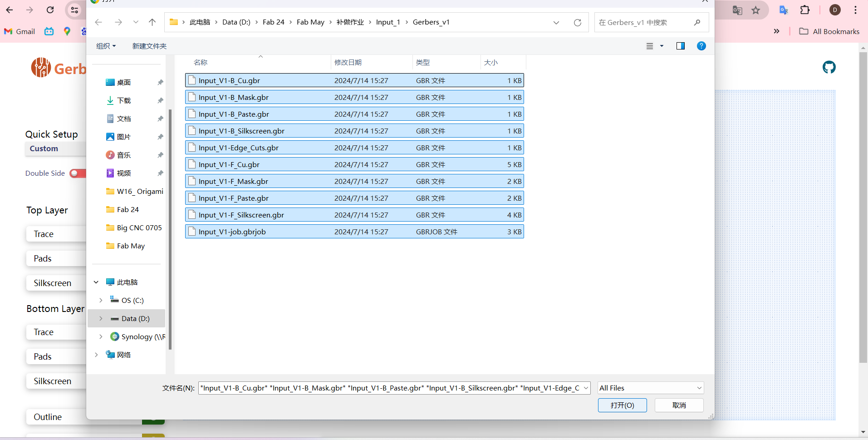Refresh the Gerbers_v1 folder view
This screenshot has width=868, height=440.
[x=577, y=22]
